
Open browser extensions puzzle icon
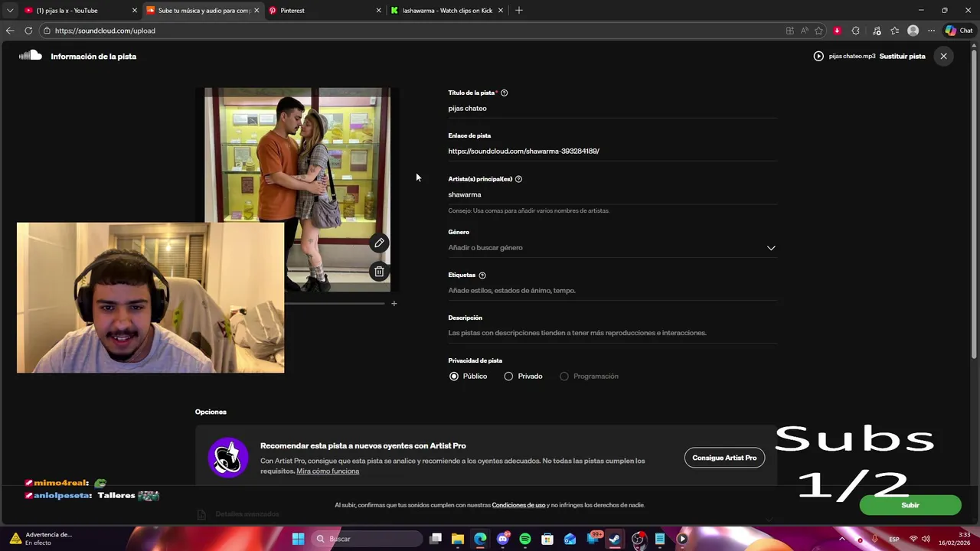(856, 31)
